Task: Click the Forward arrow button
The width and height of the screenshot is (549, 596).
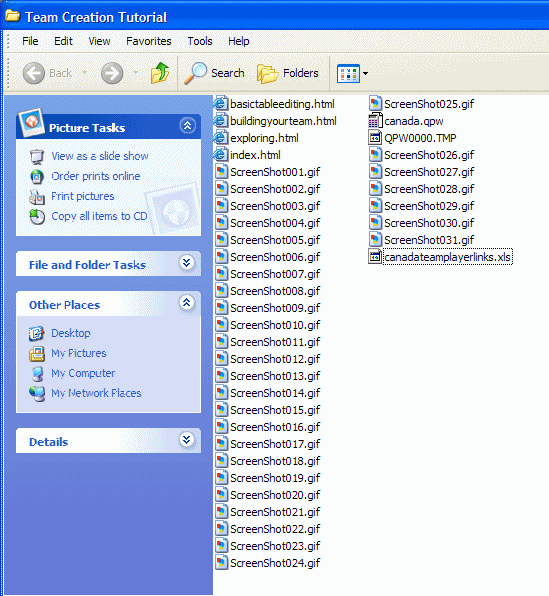Action: (x=112, y=73)
